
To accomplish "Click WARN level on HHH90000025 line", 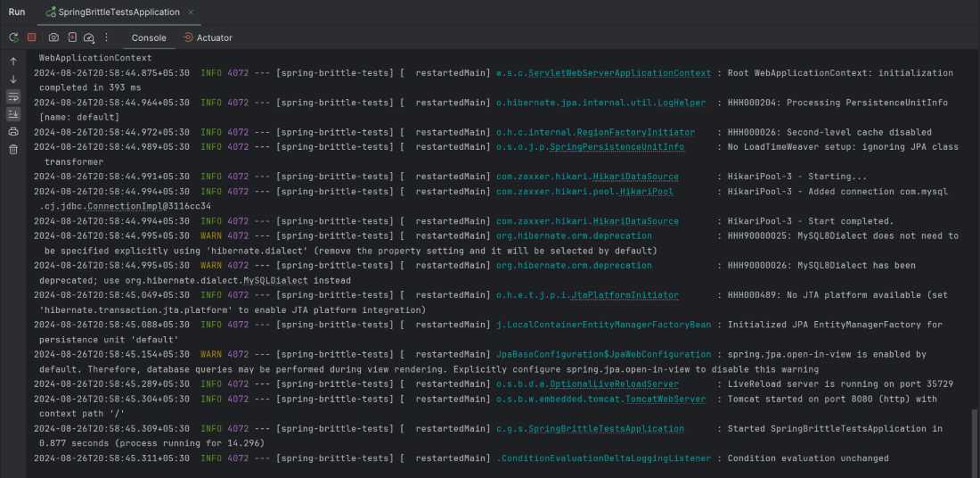I will coord(210,235).
